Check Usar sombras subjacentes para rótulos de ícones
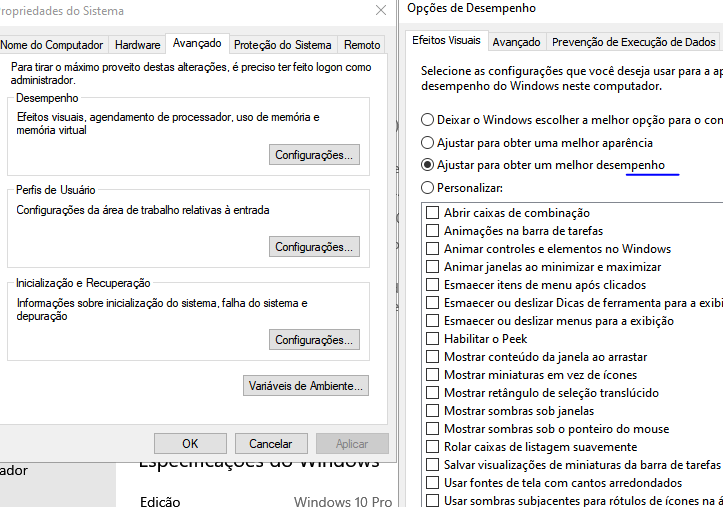723x507 pixels. (x=433, y=500)
